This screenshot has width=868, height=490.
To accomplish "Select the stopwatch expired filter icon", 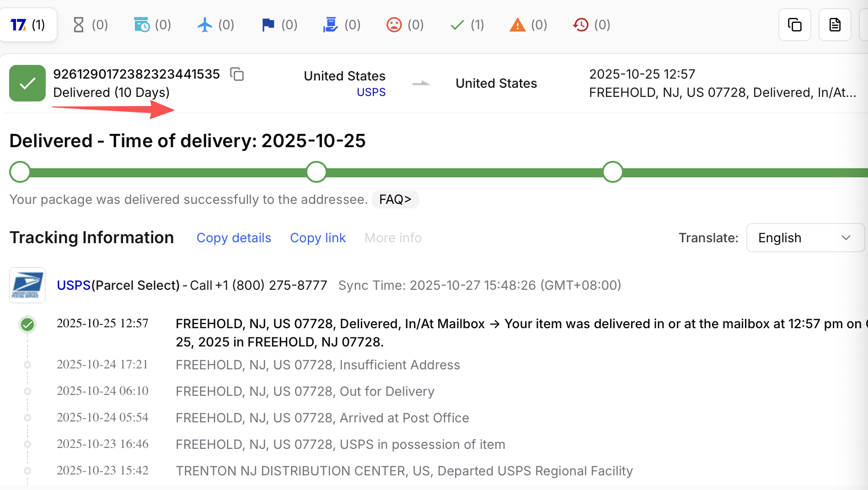I will pyautogui.click(x=142, y=25).
